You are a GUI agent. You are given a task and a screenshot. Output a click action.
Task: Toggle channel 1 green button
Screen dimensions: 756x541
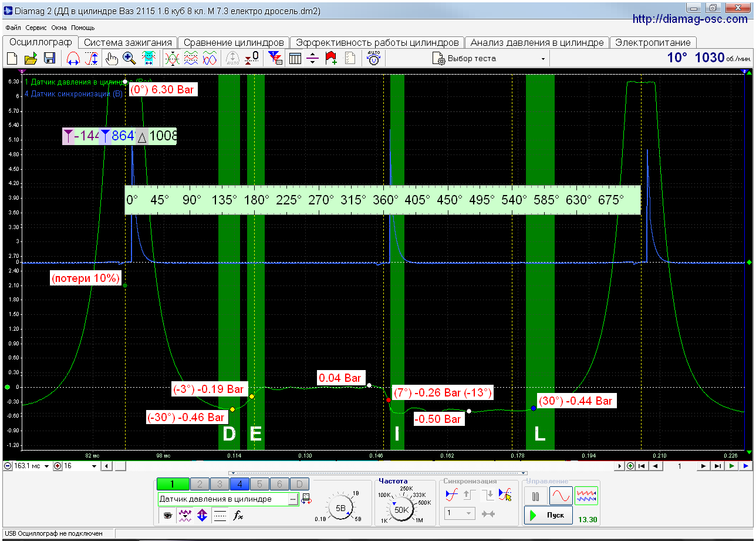[x=173, y=484]
